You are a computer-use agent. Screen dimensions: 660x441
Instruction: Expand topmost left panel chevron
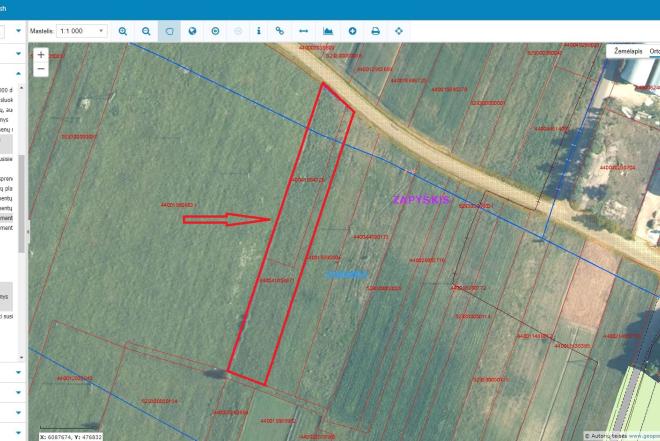click(19, 31)
